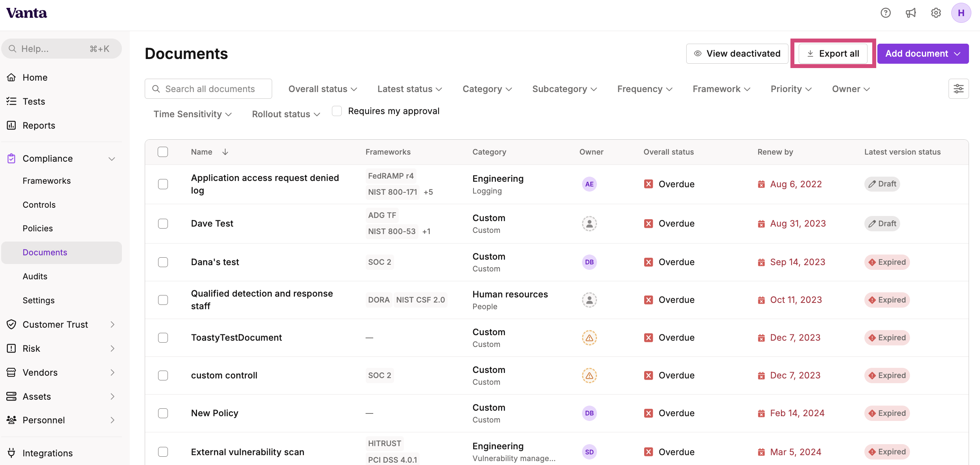Select Documents in sidebar
This screenshot has width=980, height=465.
point(61,253)
